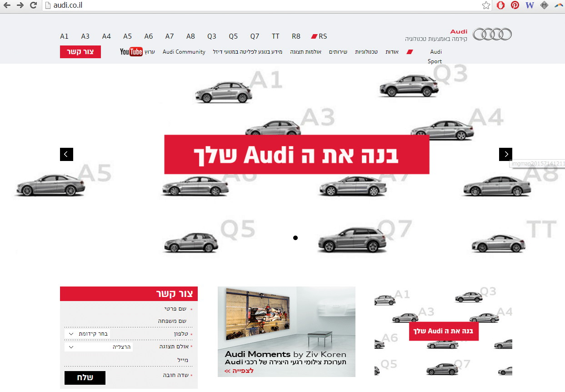The width and height of the screenshot is (565, 392).
Task: Select the A8 car in the hero image
Action: tap(496, 186)
